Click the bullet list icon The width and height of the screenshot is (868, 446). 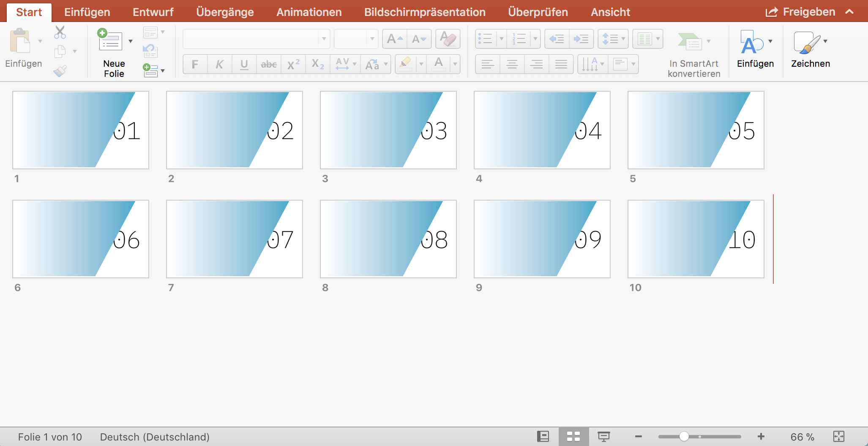(x=486, y=39)
